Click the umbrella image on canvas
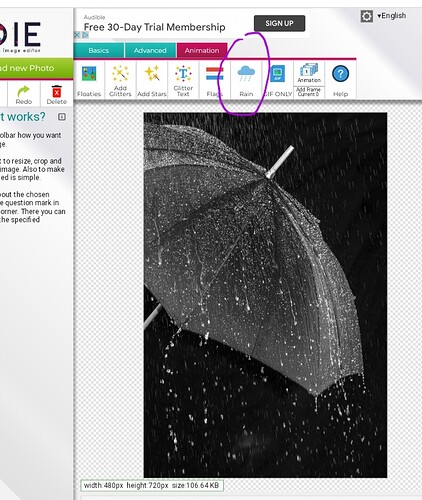The width and height of the screenshot is (422, 500). 265,295
